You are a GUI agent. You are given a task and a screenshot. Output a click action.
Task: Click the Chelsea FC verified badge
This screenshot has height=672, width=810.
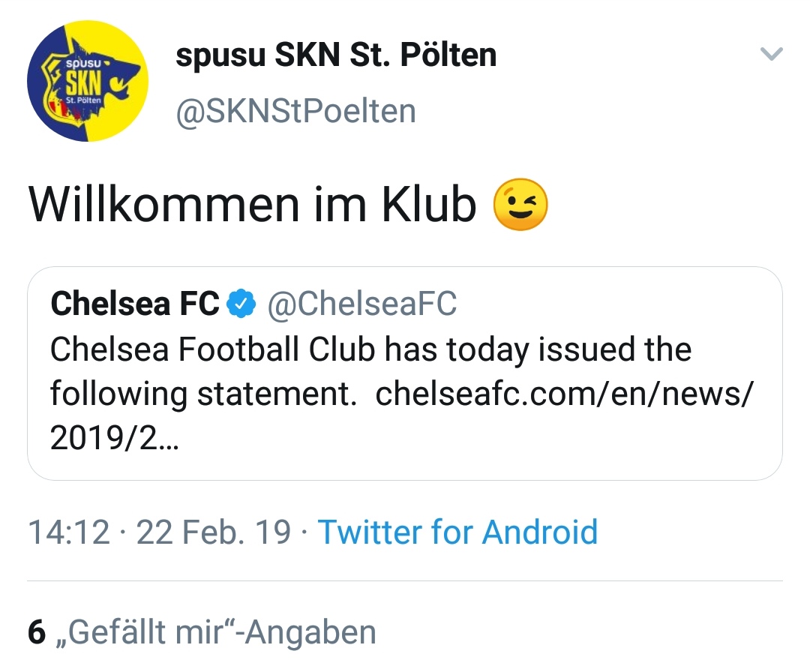pyautogui.click(x=242, y=303)
